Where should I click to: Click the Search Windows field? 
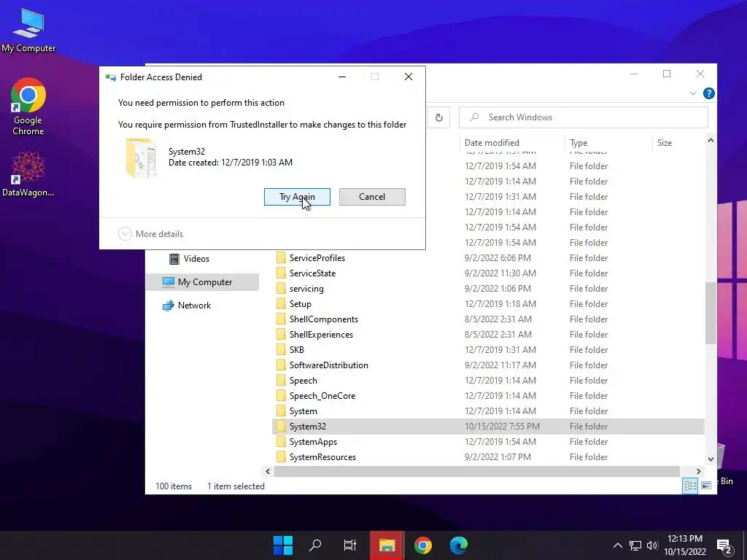point(583,117)
